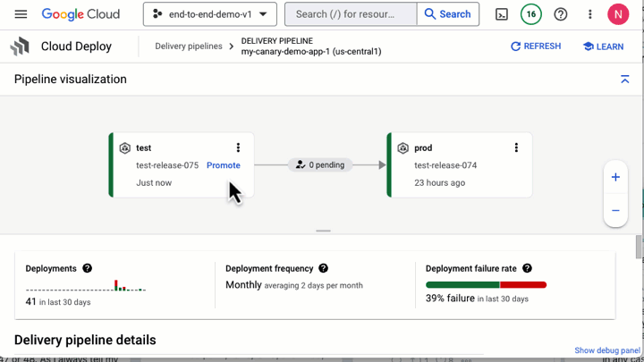Click the Search button

(x=448, y=14)
